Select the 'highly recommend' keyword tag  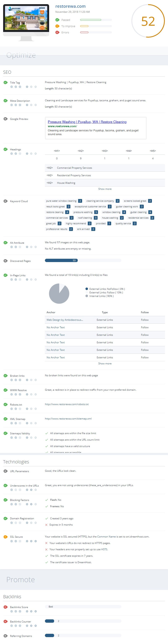(78, 223)
